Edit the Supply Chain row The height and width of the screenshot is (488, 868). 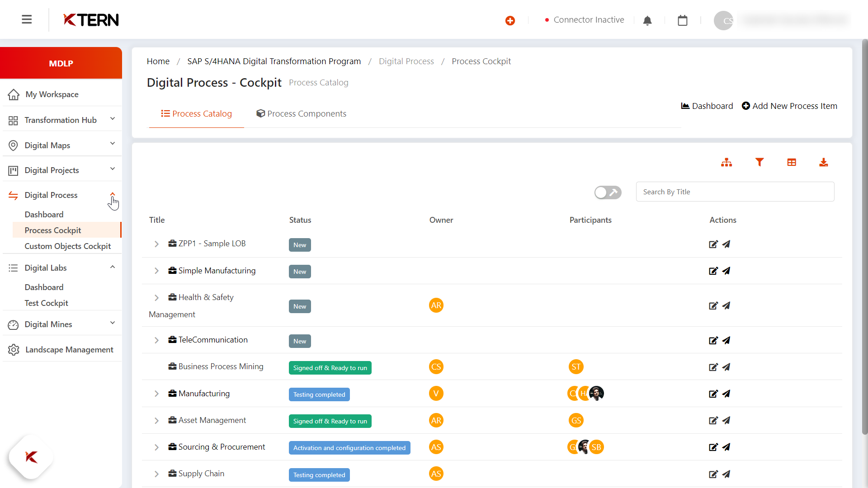click(713, 474)
